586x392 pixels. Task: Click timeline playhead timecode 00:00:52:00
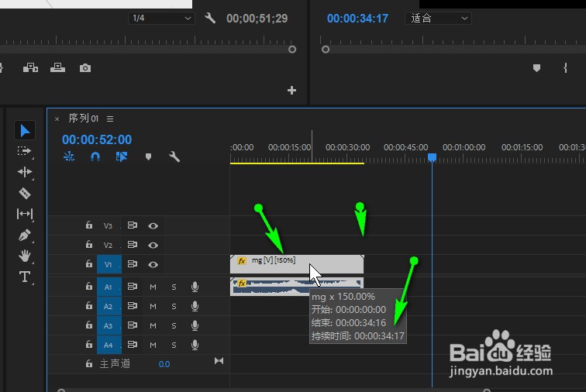pyautogui.click(x=97, y=139)
